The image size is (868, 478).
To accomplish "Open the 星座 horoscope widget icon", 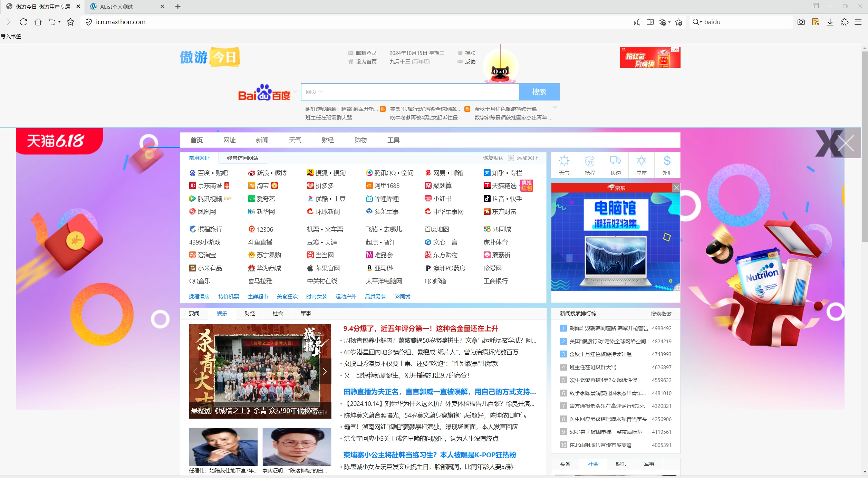I will pyautogui.click(x=642, y=165).
